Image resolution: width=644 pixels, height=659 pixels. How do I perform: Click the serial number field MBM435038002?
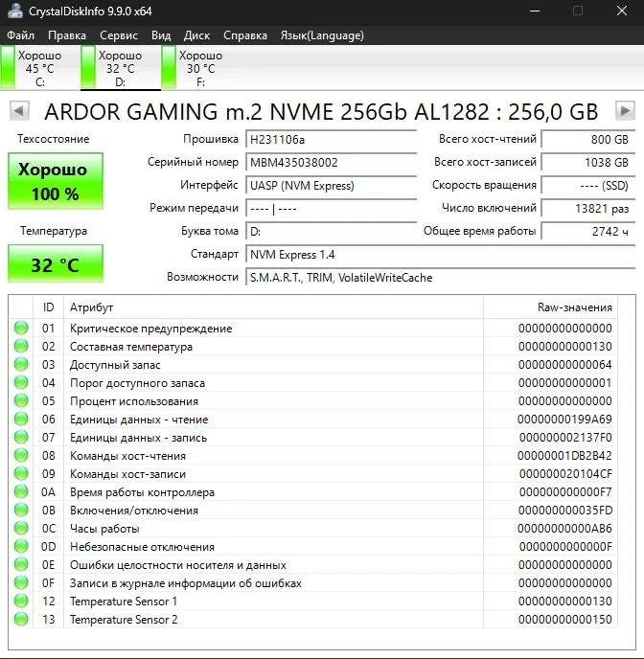pos(331,162)
